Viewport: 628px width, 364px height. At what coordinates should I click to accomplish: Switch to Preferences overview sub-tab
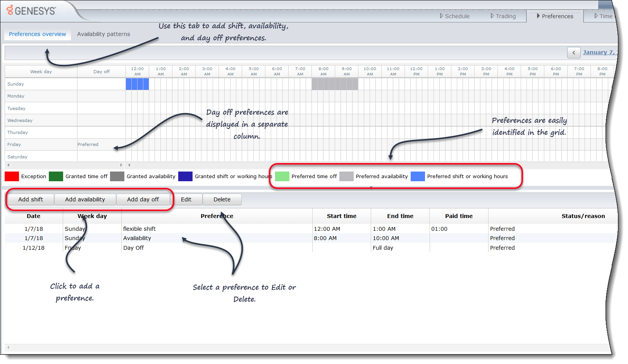(x=38, y=34)
